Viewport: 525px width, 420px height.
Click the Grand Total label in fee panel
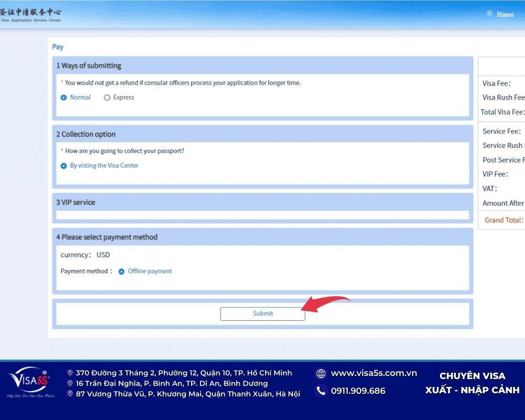(503, 220)
